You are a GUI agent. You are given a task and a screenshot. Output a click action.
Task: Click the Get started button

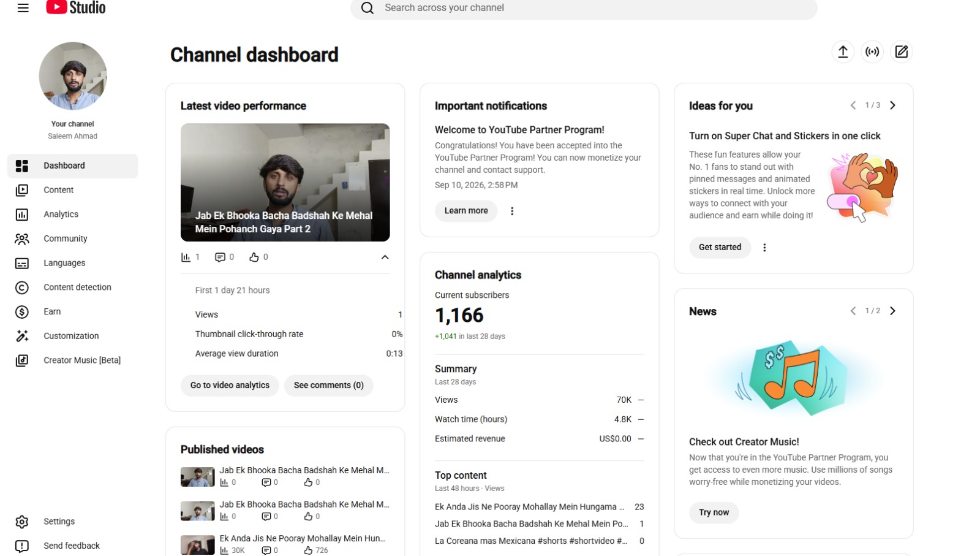(x=720, y=247)
